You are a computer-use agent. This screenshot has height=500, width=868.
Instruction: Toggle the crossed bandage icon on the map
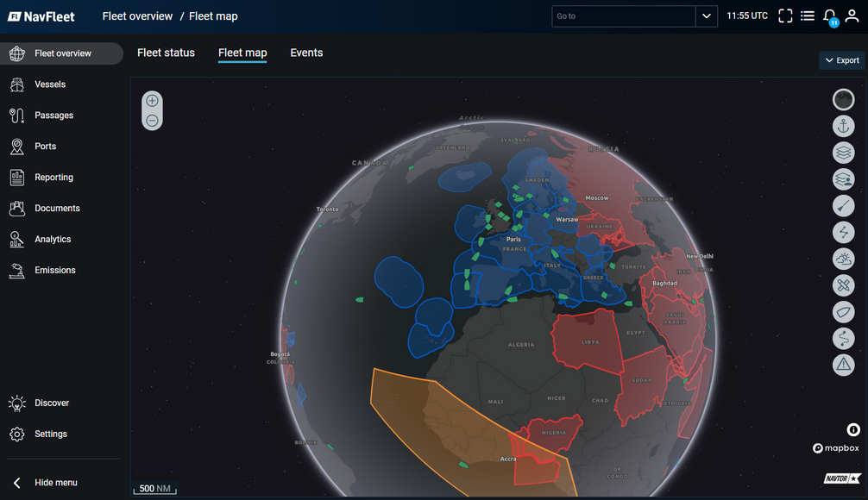pyautogui.click(x=844, y=285)
